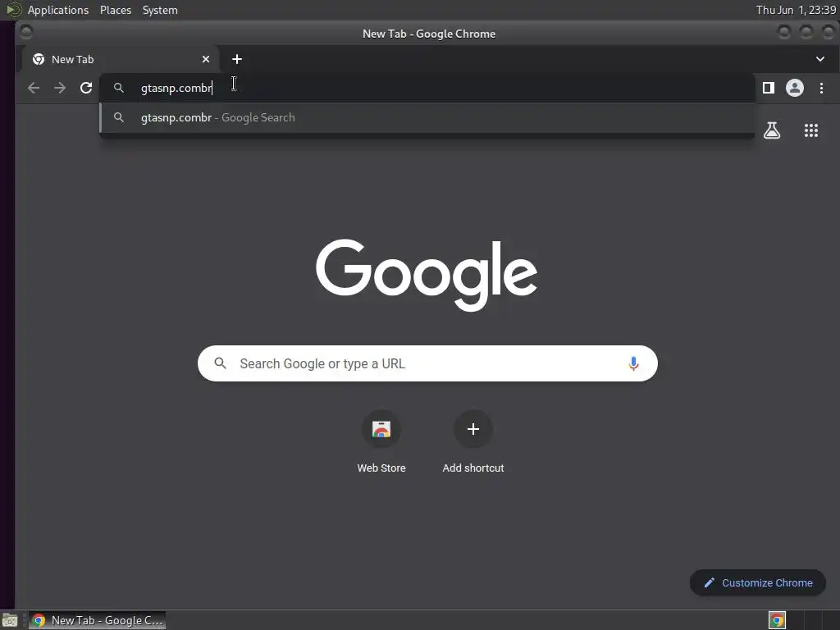Open the Places menu
The image size is (840, 630).
pos(116,10)
